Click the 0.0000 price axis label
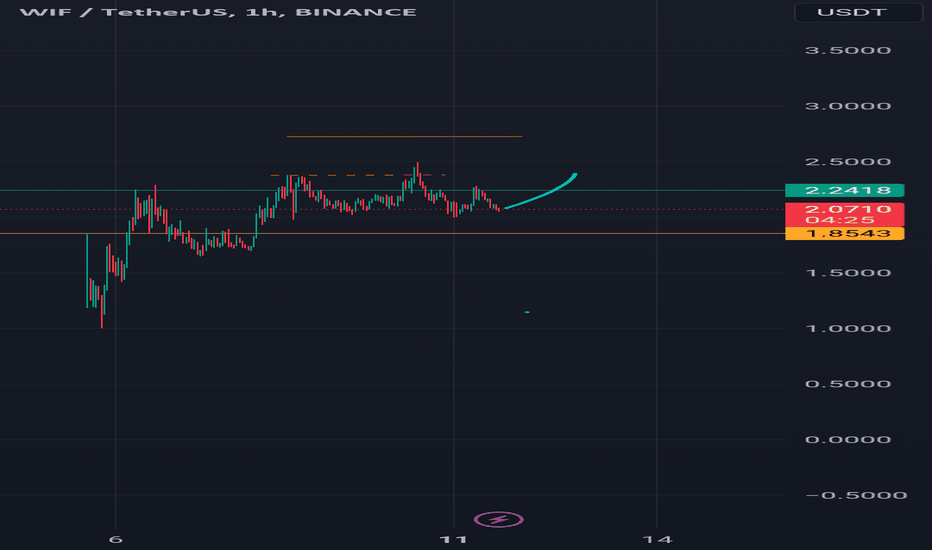The height and width of the screenshot is (550, 932). pos(848,439)
